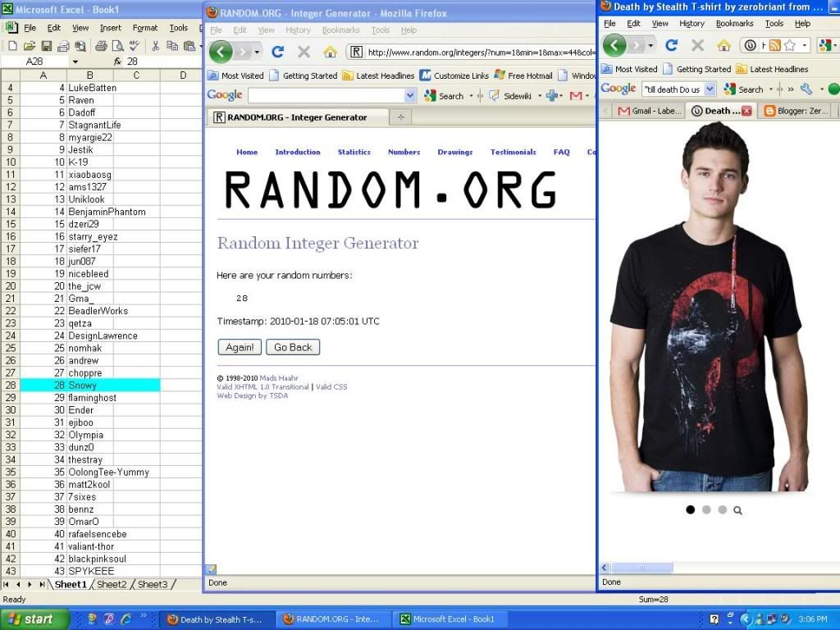Open the Excel Insert menu
The height and width of the screenshot is (630, 840).
(x=111, y=28)
